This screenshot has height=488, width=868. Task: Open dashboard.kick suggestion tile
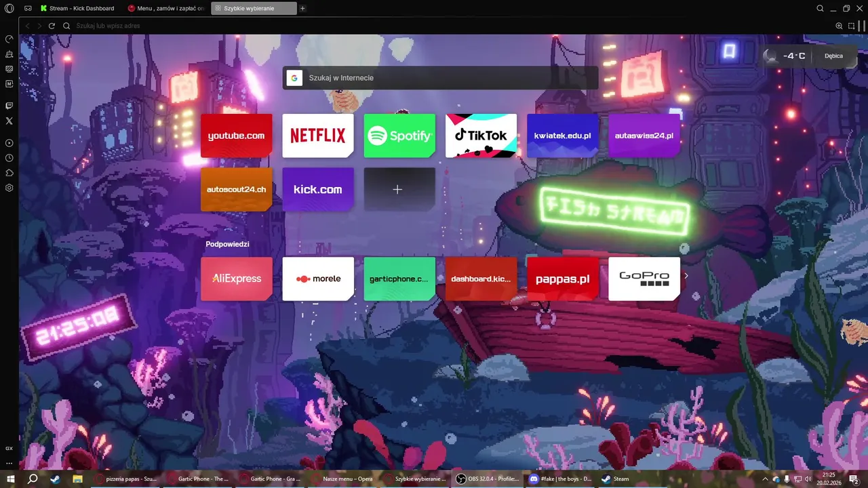tap(481, 279)
